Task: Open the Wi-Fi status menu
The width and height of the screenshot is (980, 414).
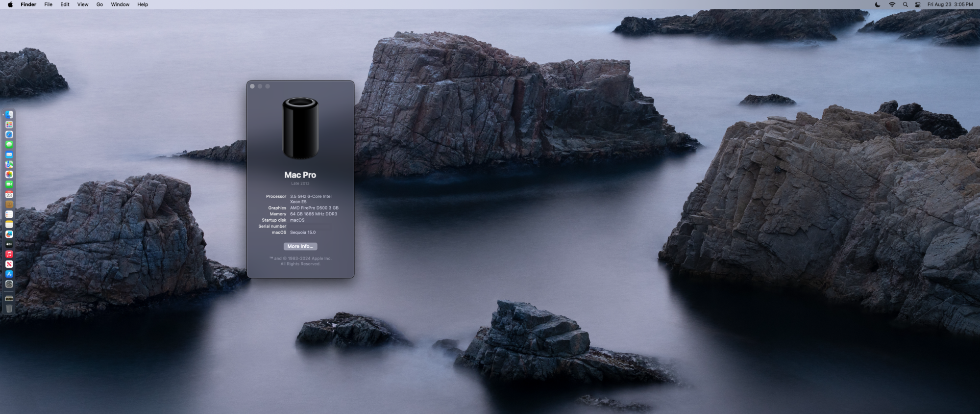Action: [x=892, y=4]
